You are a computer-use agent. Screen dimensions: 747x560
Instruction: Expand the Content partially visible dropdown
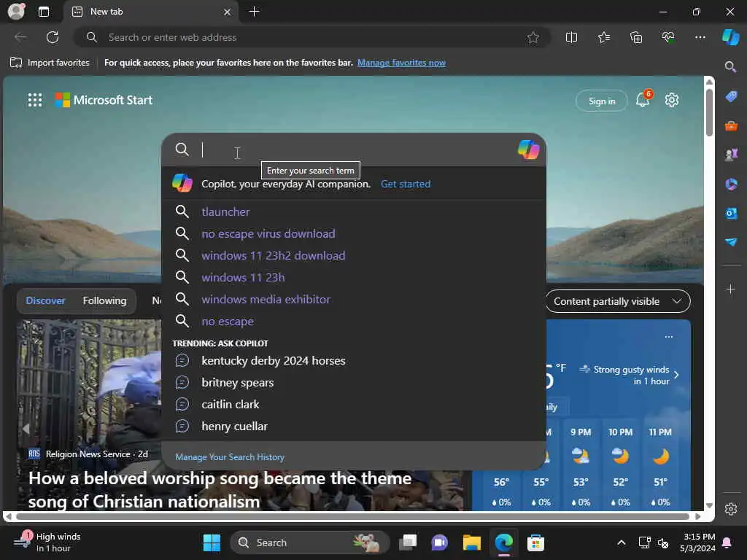(x=618, y=301)
